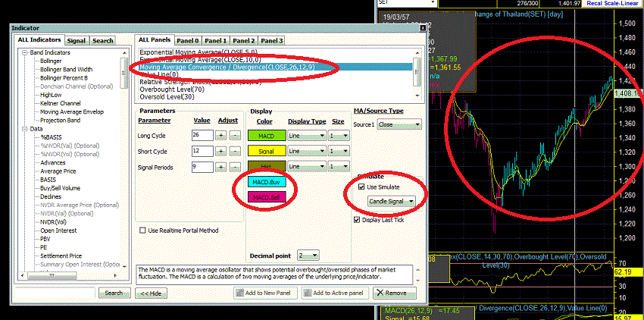Viewport: 644px width, 320px height.
Task: Click the Short Cycle value field
Action: click(x=202, y=151)
